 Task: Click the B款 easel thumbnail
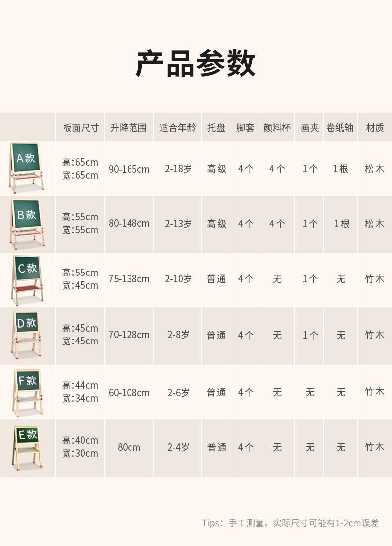coord(27,224)
